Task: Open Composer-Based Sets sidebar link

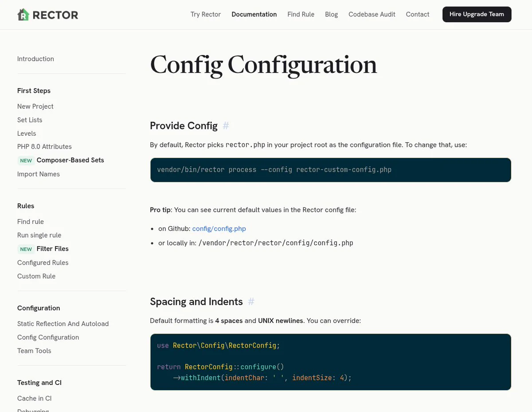Action: click(x=70, y=160)
